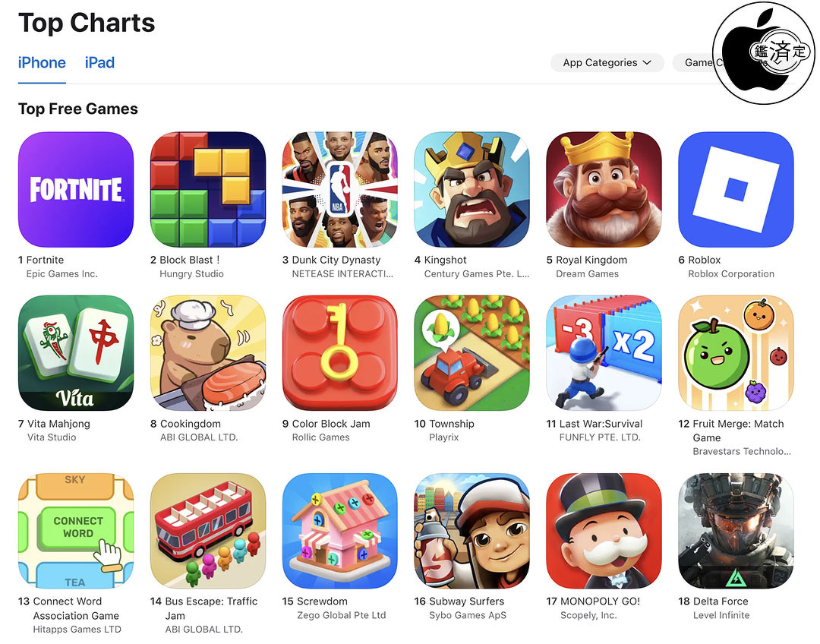Switch to the iPad tab

pos(99,63)
